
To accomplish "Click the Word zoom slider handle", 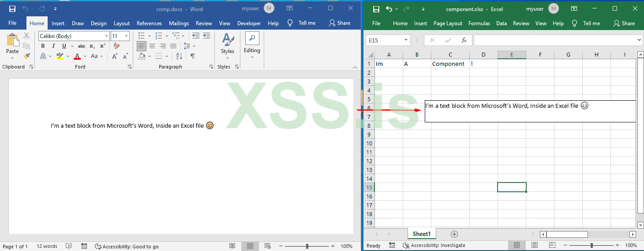I will click(307, 246).
